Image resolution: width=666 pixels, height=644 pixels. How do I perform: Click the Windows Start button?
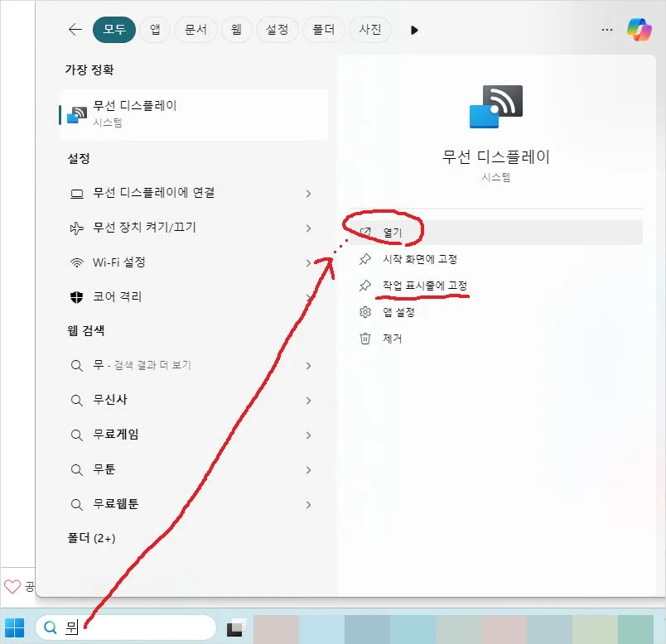(14, 627)
